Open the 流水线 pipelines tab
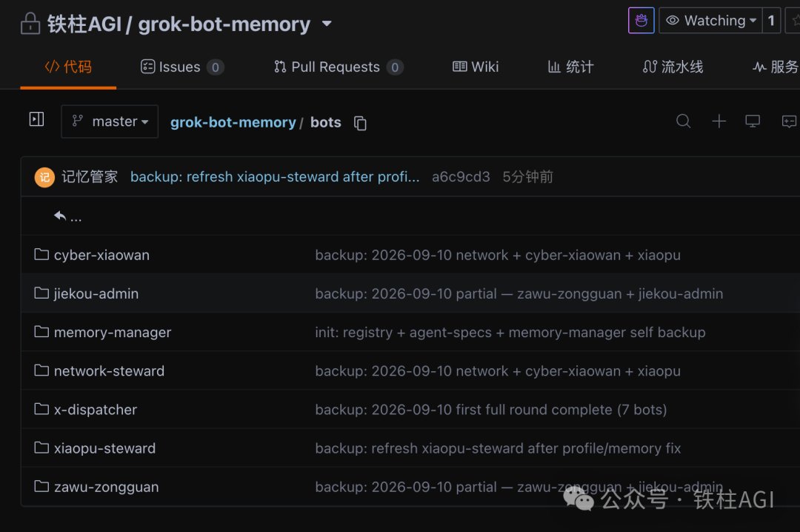Image resolution: width=800 pixels, height=532 pixels. [673, 67]
